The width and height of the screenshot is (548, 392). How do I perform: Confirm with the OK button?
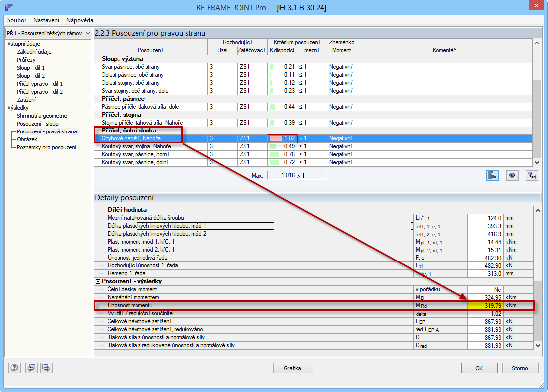479,368
